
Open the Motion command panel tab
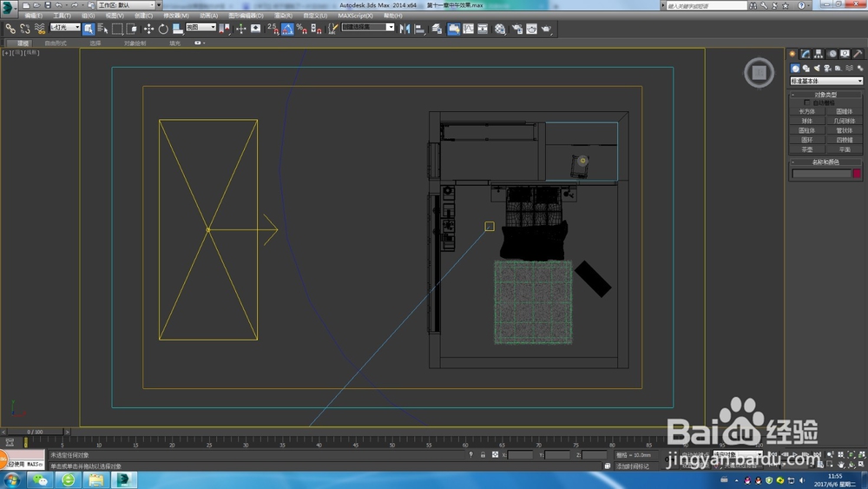pos(832,54)
